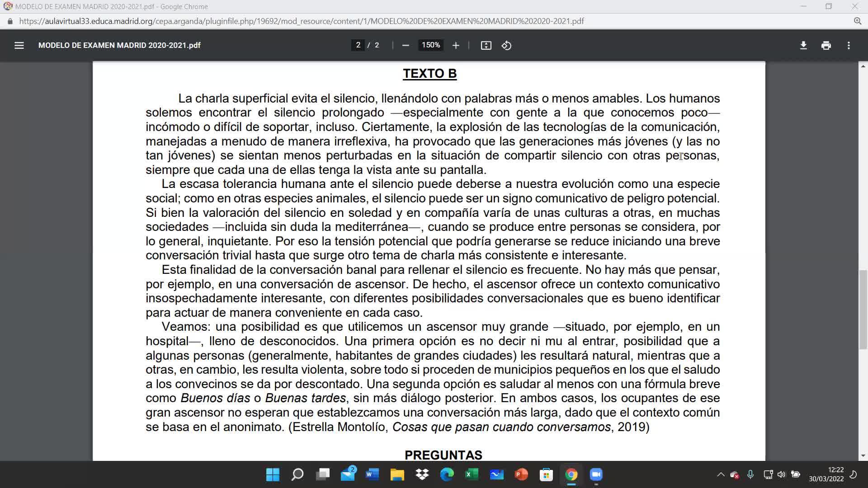Open the PDF viewer more actions menu
This screenshot has height=488, width=868.
[849, 45]
